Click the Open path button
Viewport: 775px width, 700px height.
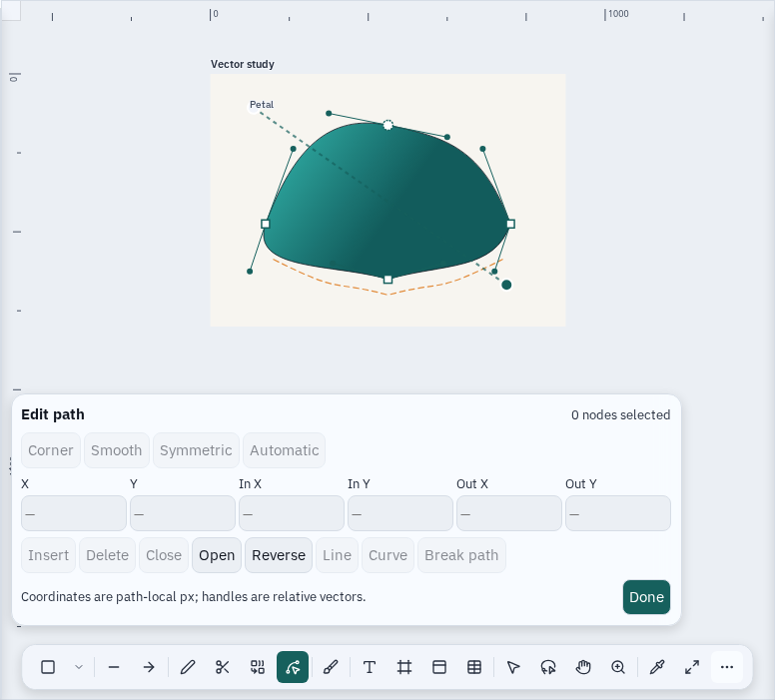217,555
